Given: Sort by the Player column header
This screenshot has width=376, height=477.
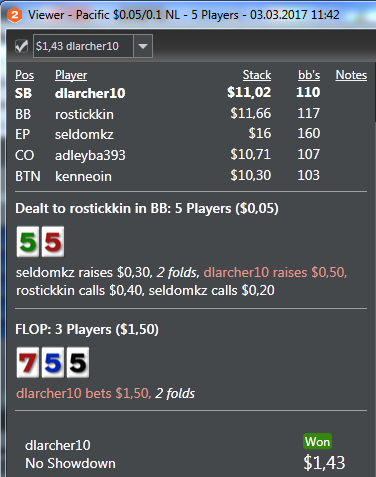Looking at the screenshot, I should click(71, 75).
